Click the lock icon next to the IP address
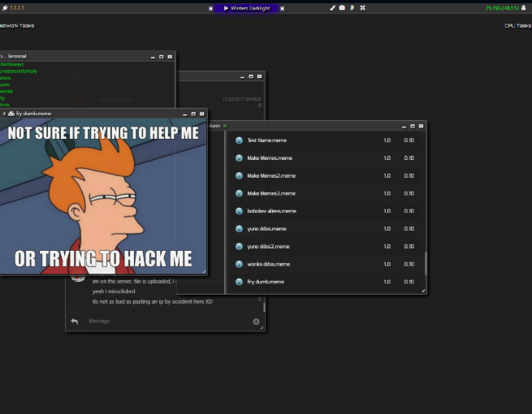The height and width of the screenshot is (414, 532). [524, 8]
